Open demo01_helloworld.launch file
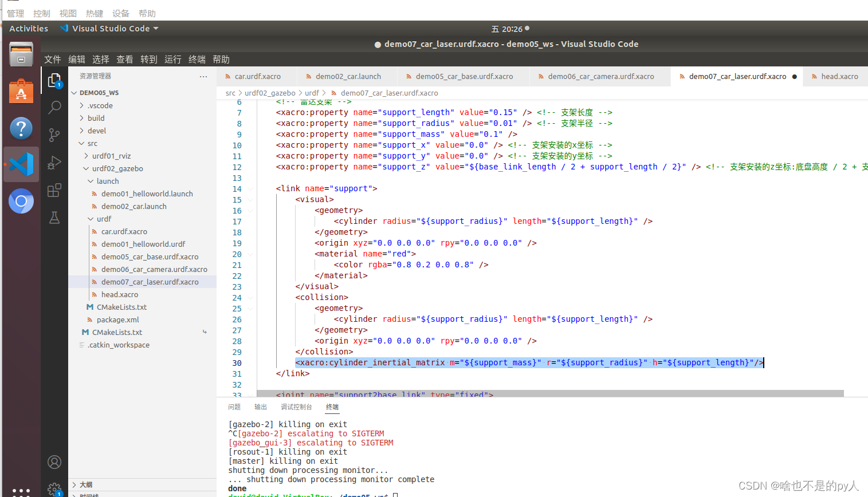The width and height of the screenshot is (868, 497). click(147, 194)
